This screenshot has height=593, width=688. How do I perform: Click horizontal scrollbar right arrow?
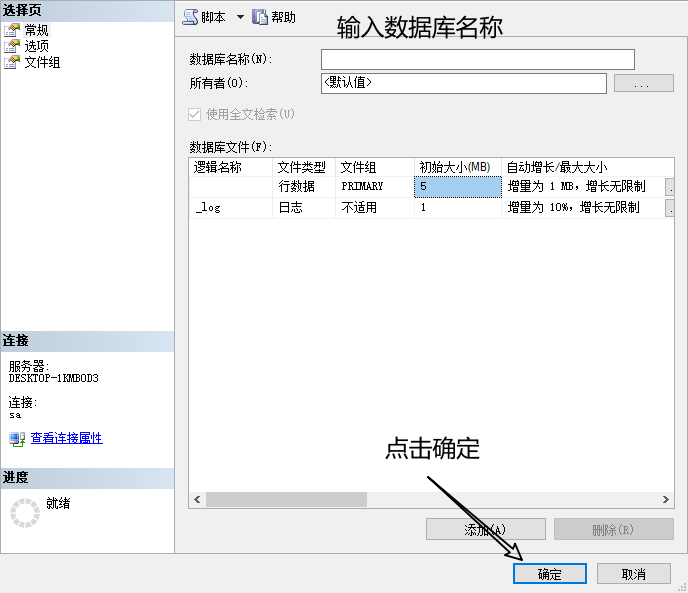point(666,500)
